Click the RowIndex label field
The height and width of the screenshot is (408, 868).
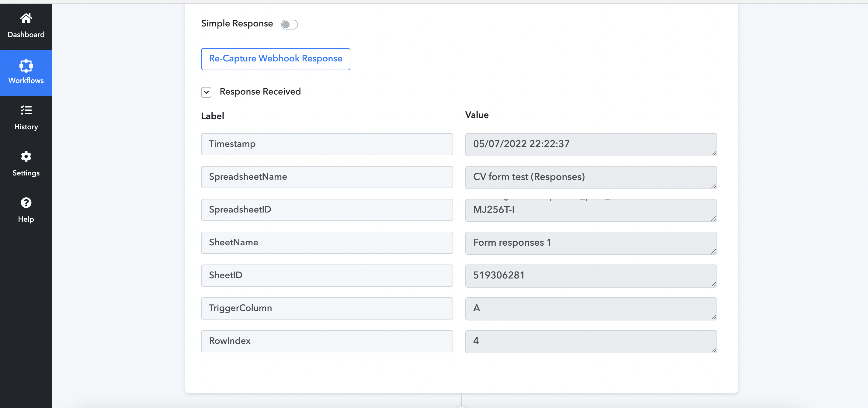tap(327, 341)
